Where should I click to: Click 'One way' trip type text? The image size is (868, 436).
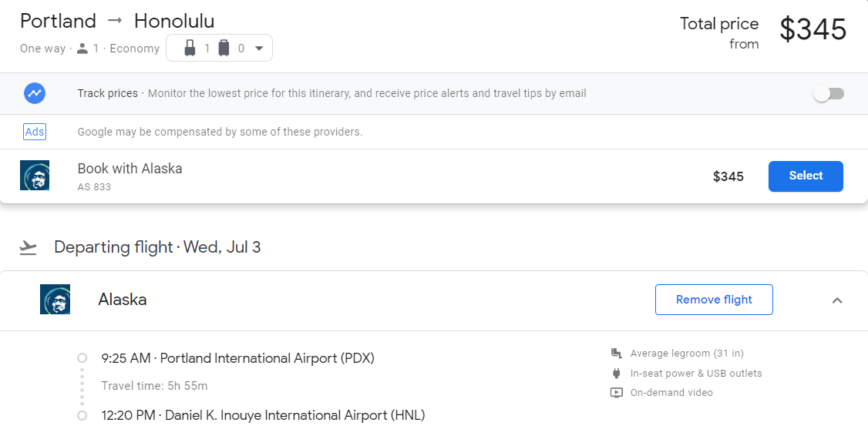(x=42, y=49)
